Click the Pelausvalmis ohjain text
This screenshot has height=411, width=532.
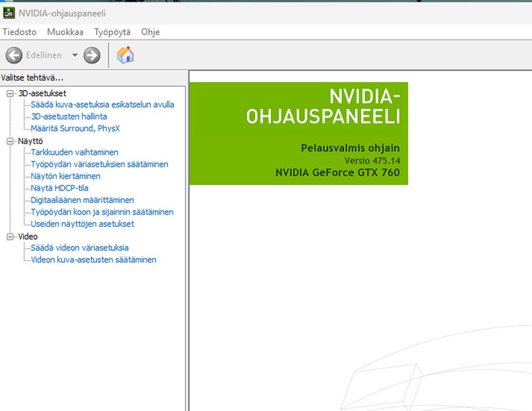click(350, 148)
